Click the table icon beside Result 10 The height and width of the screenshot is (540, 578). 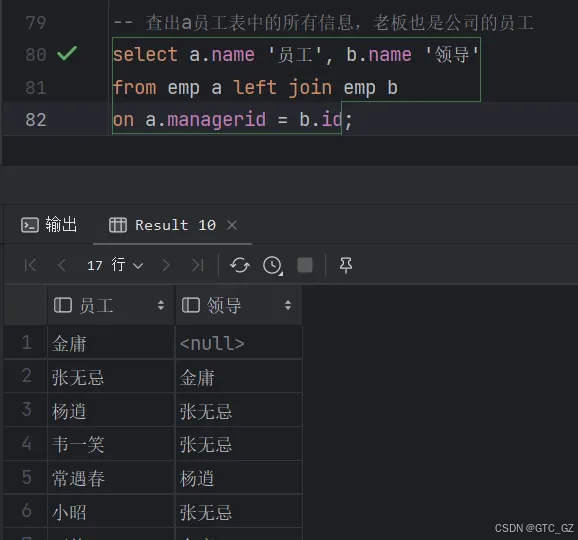click(x=118, y=225)
